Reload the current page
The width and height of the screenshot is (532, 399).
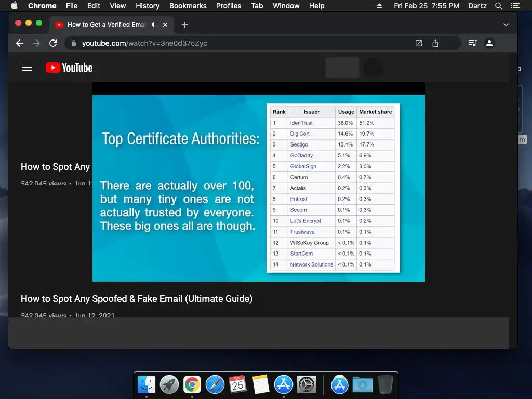53,43
